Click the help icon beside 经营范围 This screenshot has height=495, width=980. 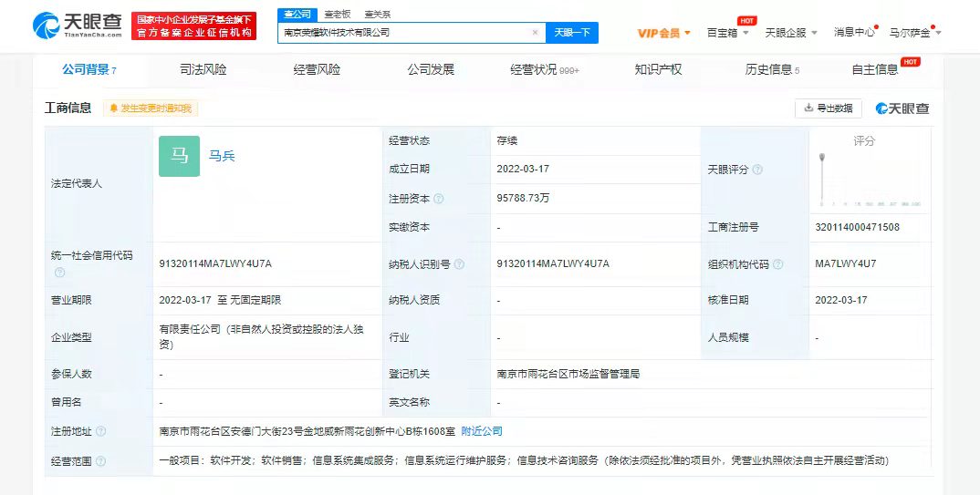point(100,461)
